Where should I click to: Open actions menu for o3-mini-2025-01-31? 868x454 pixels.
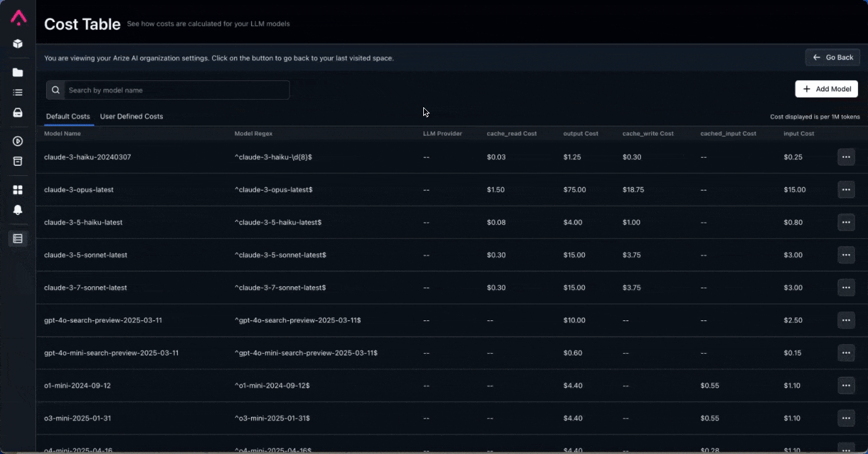(x=846, y=418)
